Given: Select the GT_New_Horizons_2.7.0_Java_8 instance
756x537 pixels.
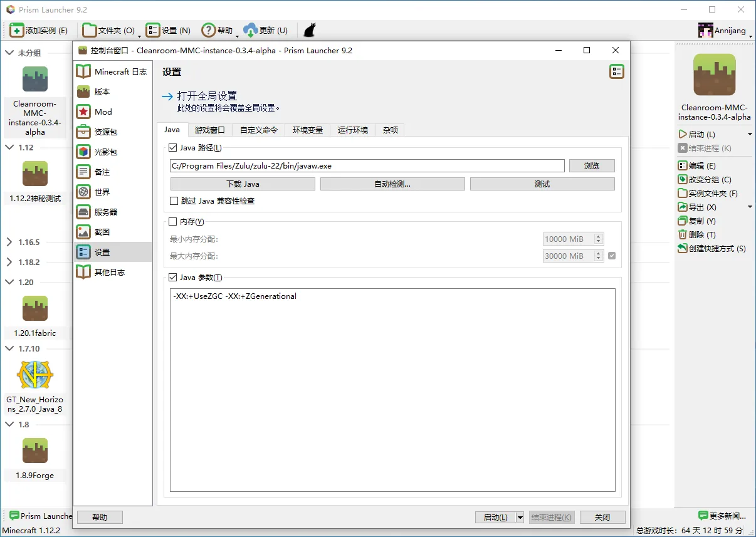Looking at the screenshot, I should (35, 387).
